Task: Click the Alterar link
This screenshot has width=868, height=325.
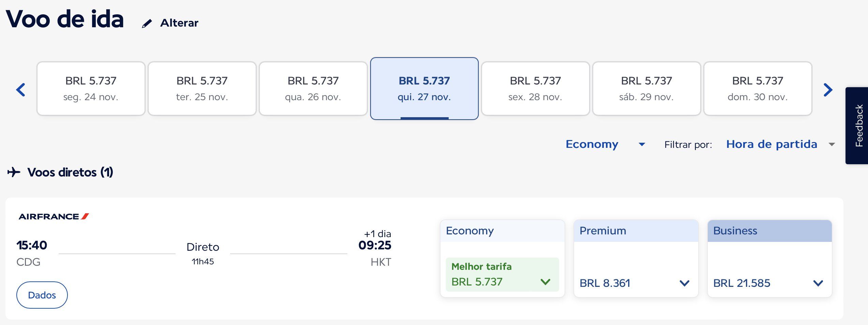Action: click(179, 23)
